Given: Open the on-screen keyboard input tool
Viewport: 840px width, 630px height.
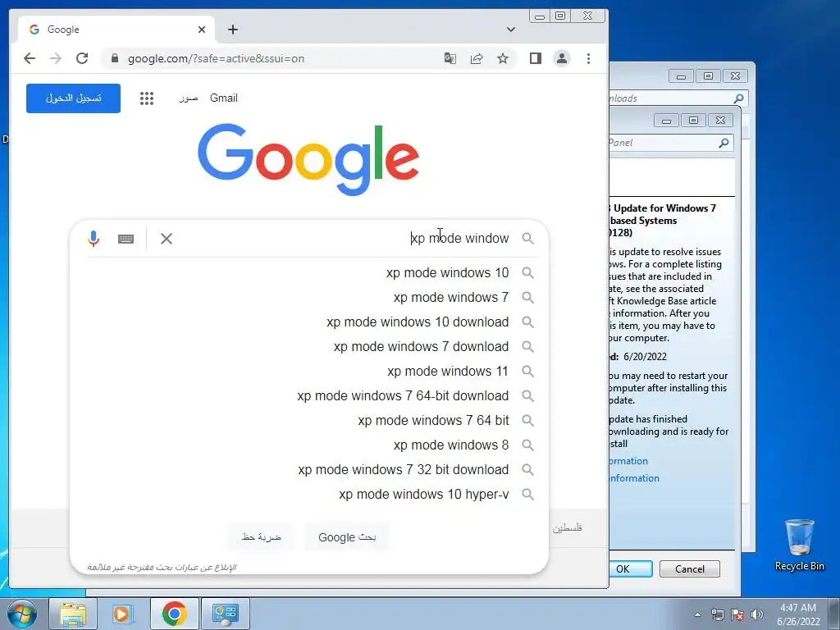Looking at the screenshot, I should (126, 239).
